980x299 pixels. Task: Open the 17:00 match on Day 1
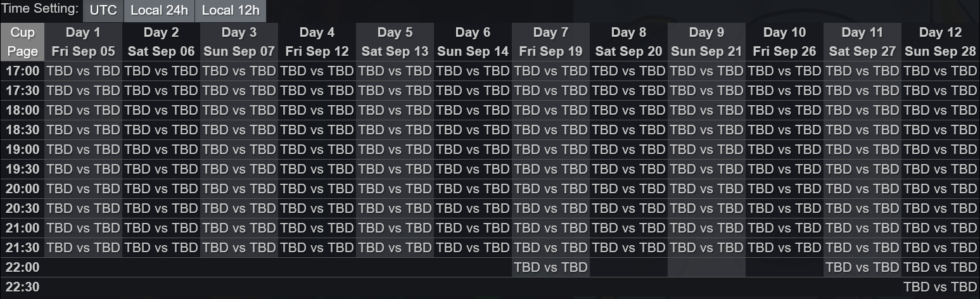coord(83,71)
